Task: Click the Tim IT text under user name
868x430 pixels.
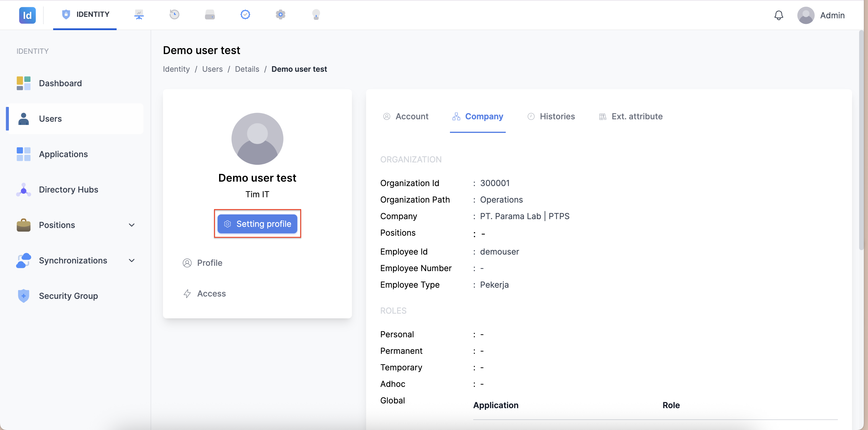Action: tap(257, 194)
